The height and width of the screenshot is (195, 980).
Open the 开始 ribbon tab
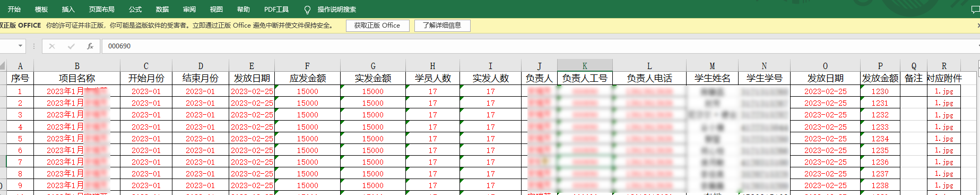coord(14,10)
